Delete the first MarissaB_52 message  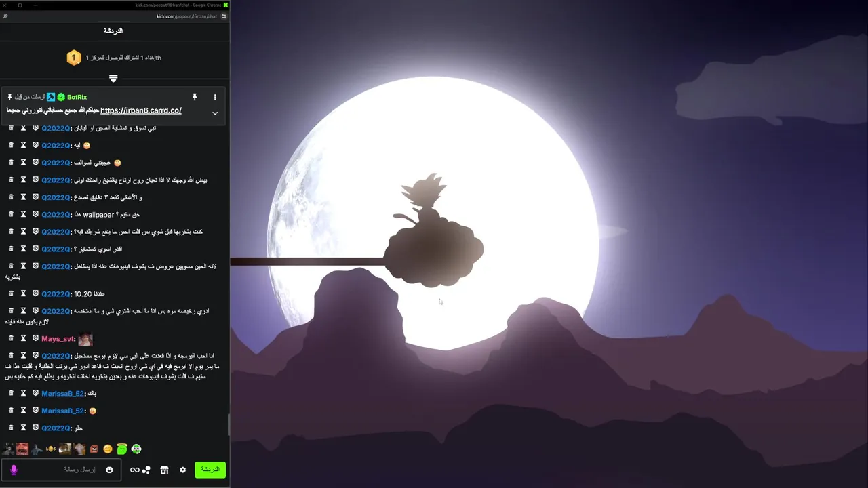point(11,393)
